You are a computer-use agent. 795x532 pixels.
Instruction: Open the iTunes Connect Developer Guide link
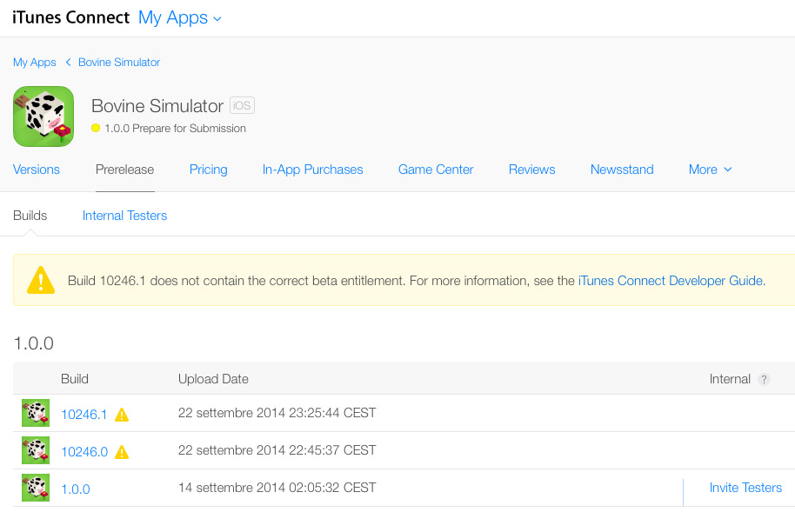tap(671, 281)
